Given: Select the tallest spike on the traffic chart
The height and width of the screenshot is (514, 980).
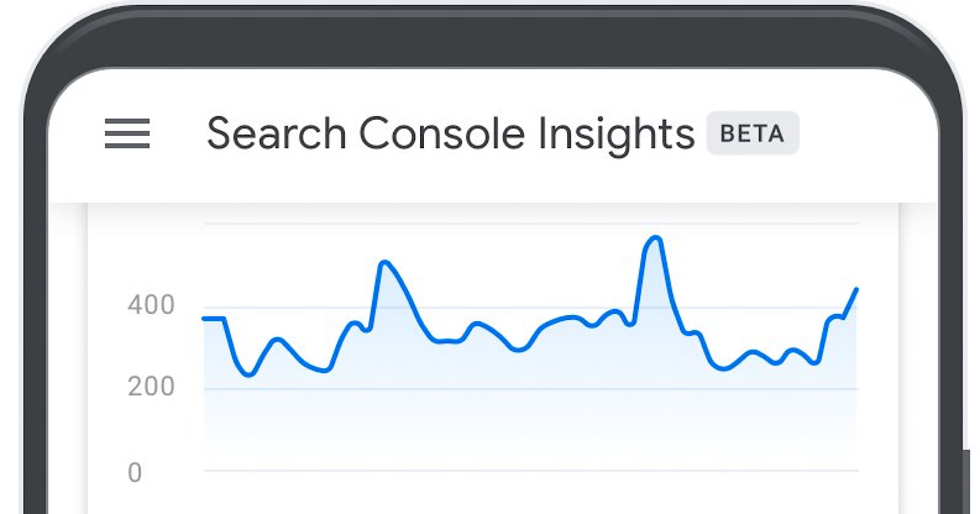Looking at the screenshot, I should coord(654,239).
